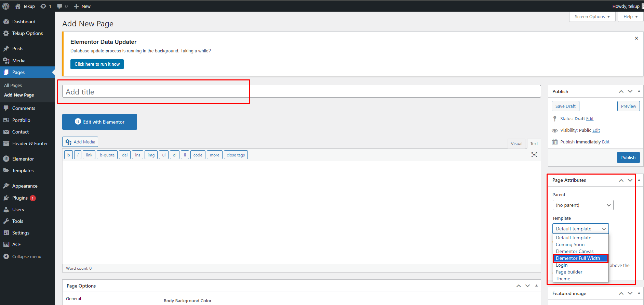
Task: Open Tekup Options in sidebar
Action: click(x=27, y=33)
